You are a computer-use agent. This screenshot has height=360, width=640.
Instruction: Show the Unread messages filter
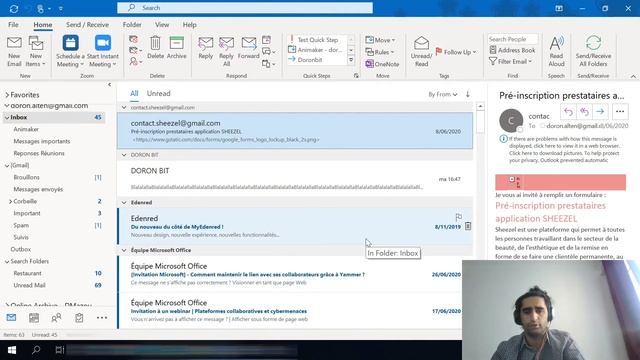point(158,93)
